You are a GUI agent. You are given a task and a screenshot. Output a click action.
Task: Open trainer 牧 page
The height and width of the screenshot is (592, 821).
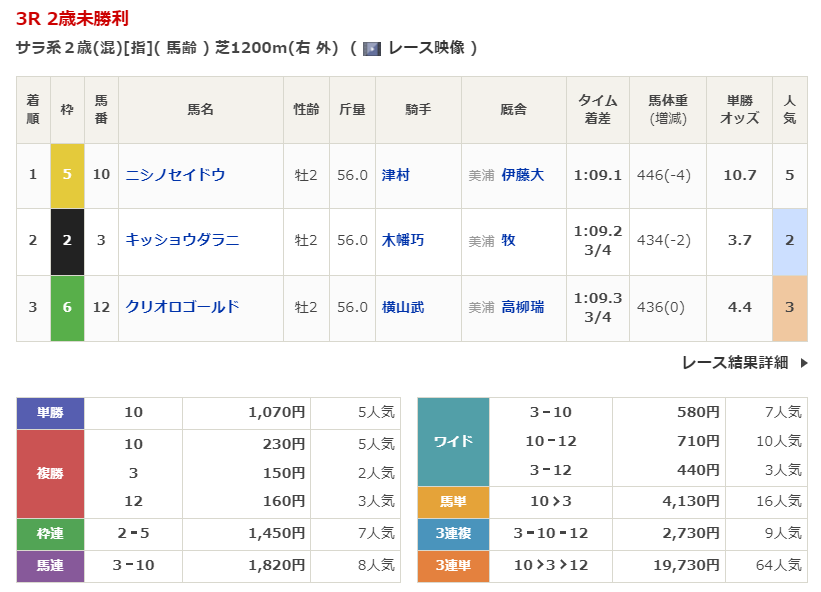pyautogui.click(x=509, y=240)
